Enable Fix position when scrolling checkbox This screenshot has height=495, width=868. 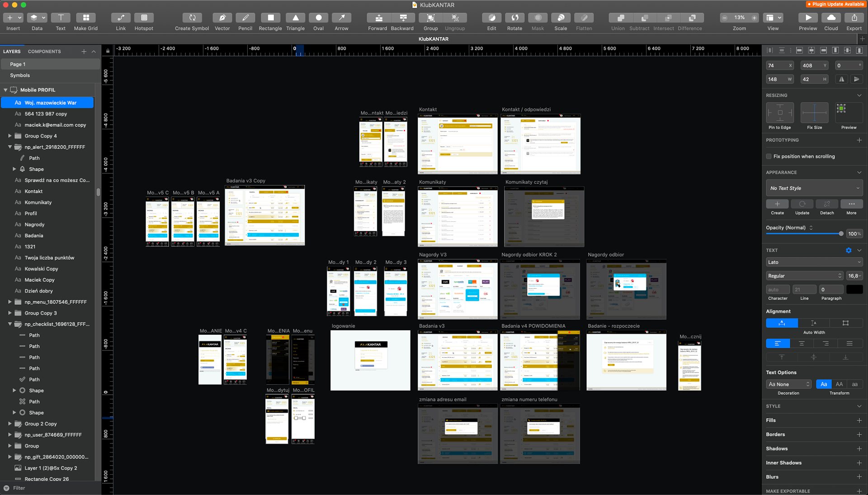point(769,156)
